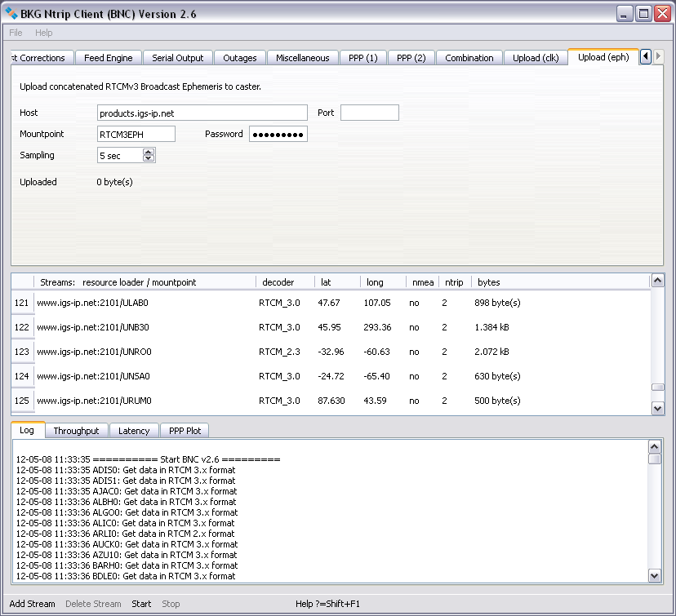Click the tab bar scroll-left arrow
Image resolution: width=676 pixels, height=616 pixels.
pos(646,57)
